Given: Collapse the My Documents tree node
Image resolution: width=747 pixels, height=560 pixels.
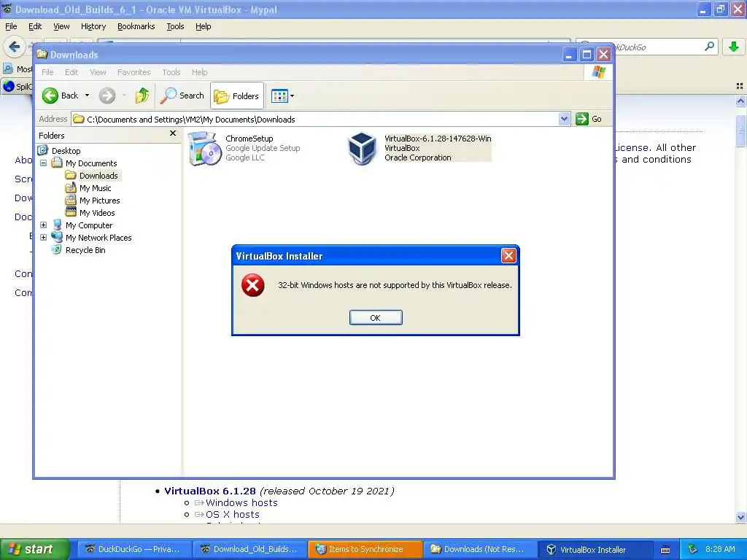Looking at the screenshot, I should coord(43,163).
